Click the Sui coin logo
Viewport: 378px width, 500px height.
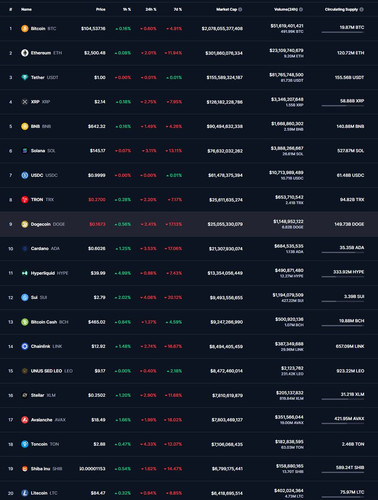point(25,297)
